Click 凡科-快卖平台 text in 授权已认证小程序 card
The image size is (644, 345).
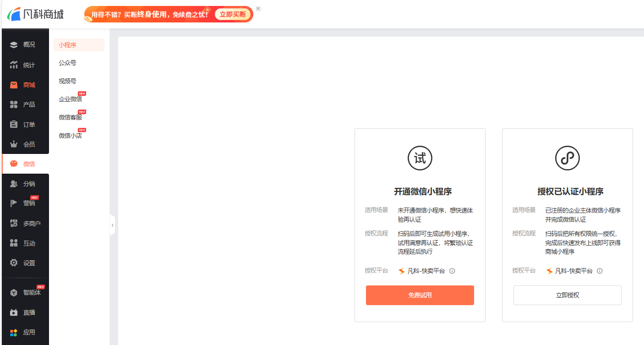(573, 271)
